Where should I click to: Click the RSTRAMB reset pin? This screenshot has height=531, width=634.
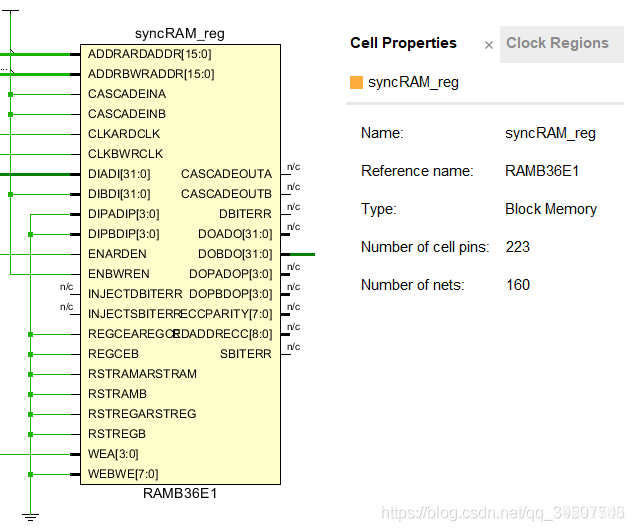pos(117,394)
